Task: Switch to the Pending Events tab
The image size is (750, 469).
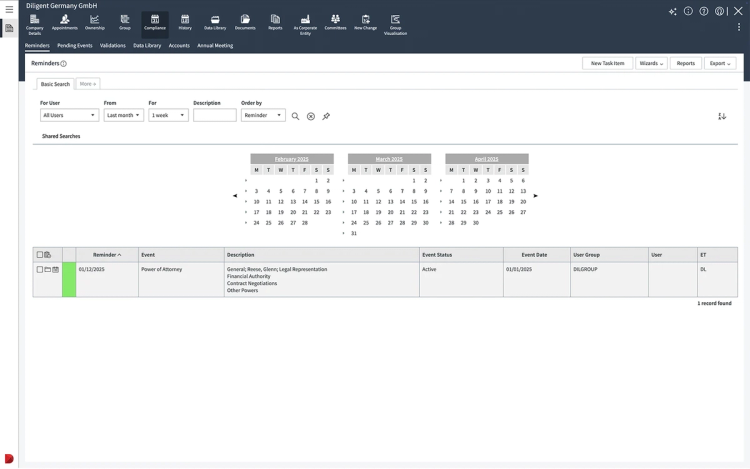Action: click(75, 46)
